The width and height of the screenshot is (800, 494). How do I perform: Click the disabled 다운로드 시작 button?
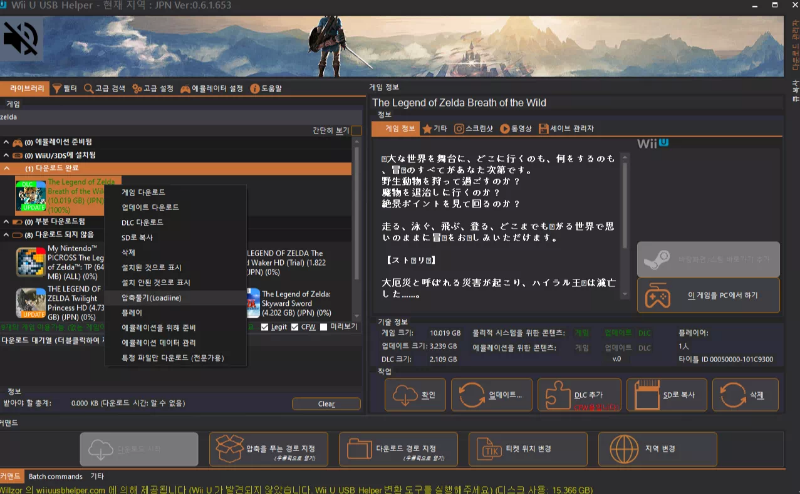(139, 449)
